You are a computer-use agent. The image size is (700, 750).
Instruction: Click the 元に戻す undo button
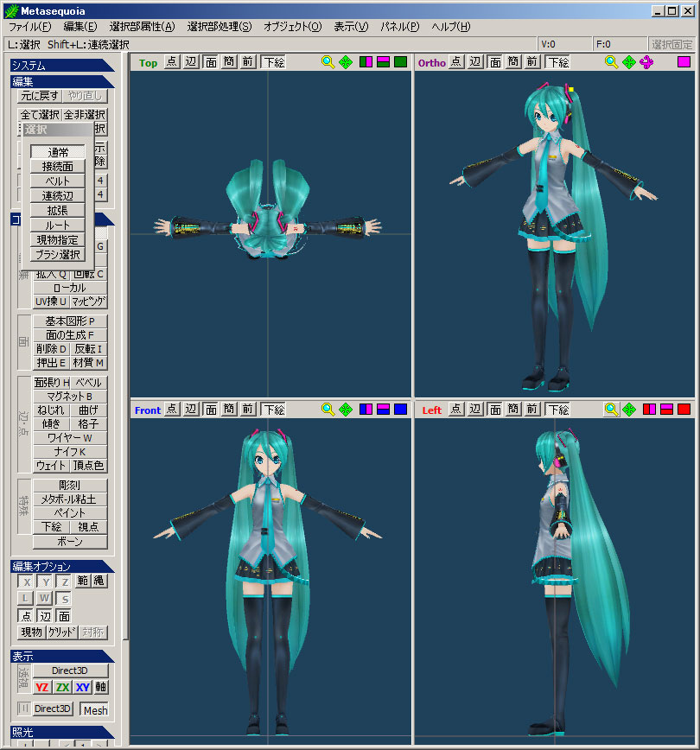point(40,97)
